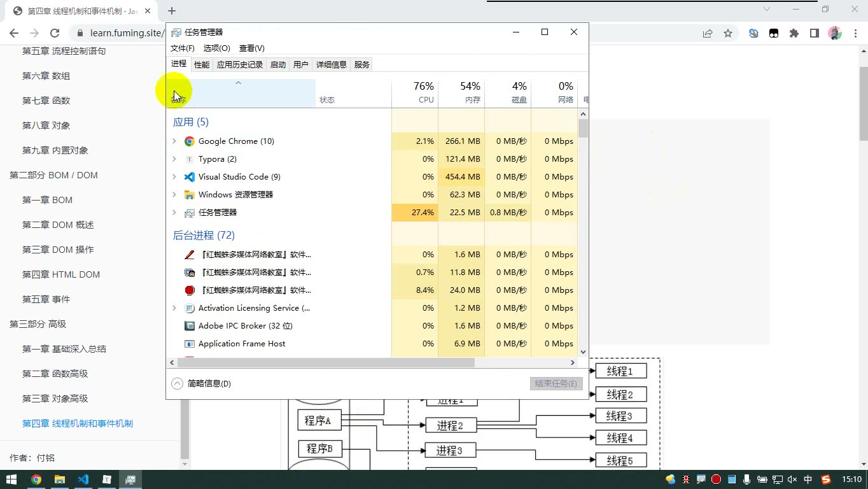Open the 选项(O) menu
This screenshot has width=868, height=489.
point(216,48)
